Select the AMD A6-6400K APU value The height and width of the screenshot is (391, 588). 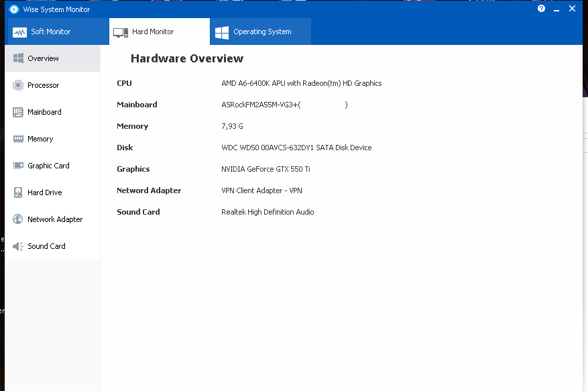pos(302,83)
